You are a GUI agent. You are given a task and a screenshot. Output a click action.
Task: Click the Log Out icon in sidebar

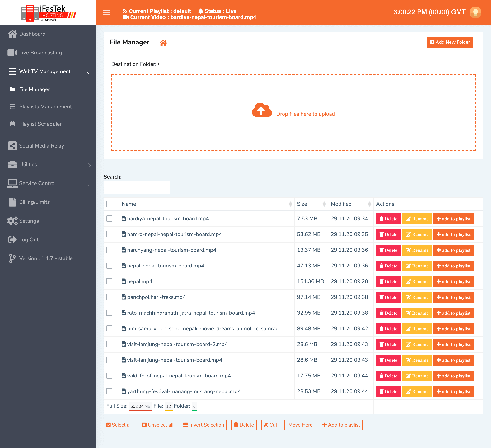(12, 240)
